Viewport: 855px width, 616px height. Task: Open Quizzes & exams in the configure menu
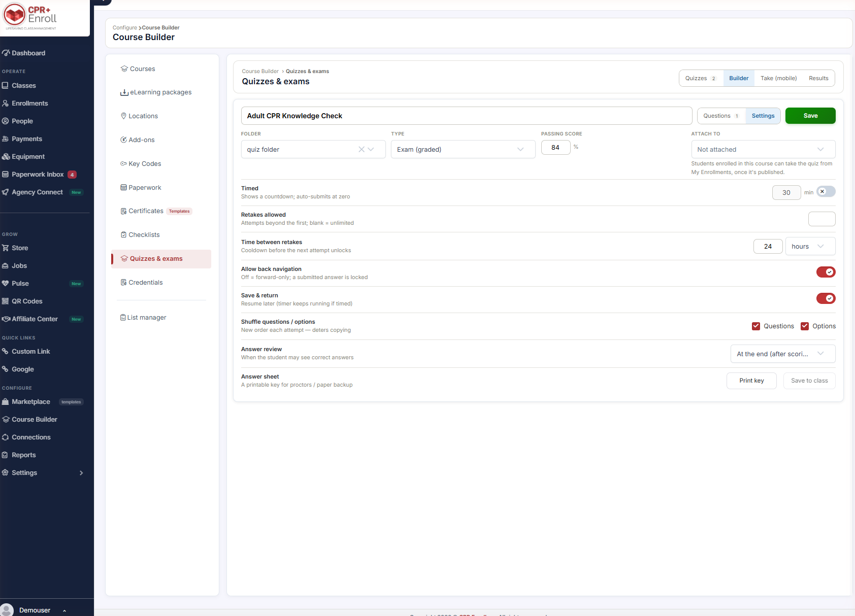[161, 259]
